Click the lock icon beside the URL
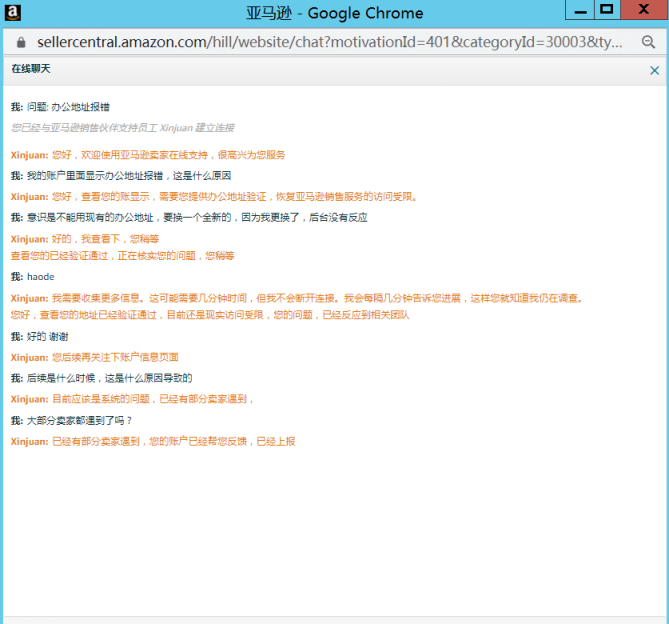669x624 pixels. coord(21,42)
